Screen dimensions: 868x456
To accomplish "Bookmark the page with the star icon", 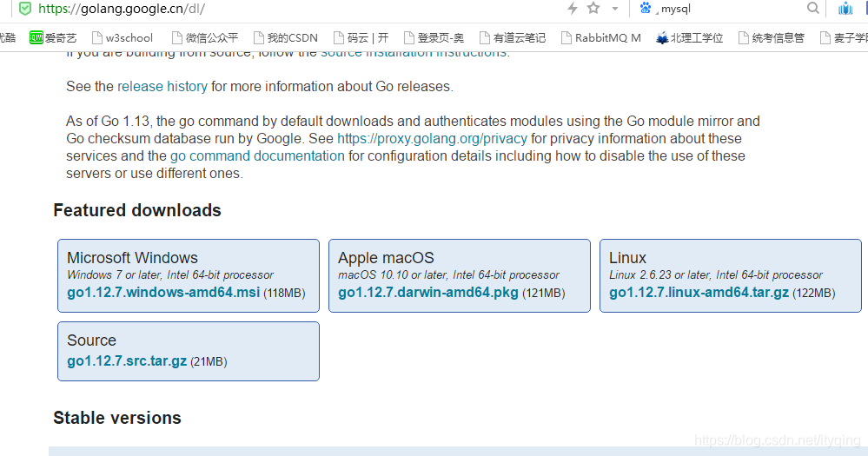I will point(593,8).
